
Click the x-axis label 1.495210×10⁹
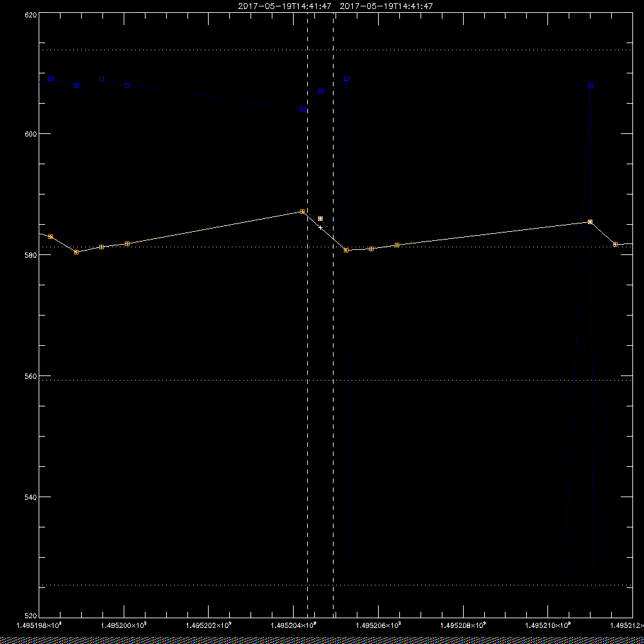pyautogui.click(x=548, y=625)
